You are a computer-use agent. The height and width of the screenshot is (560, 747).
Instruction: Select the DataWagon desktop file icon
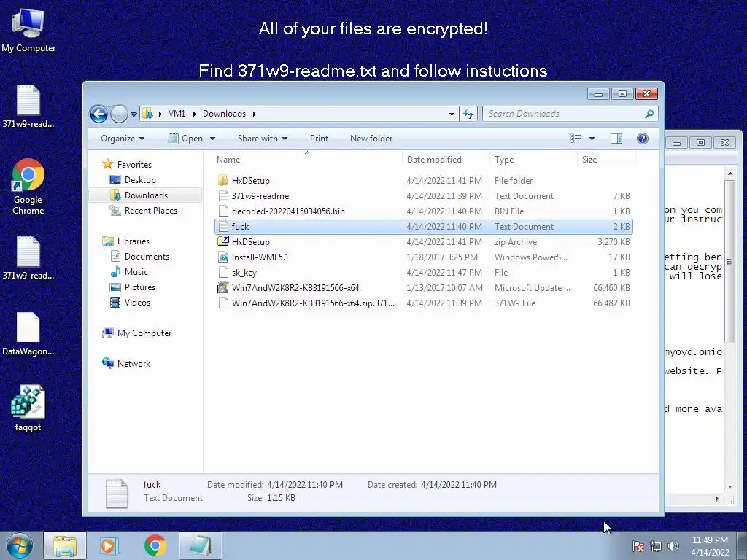coord(28,334)
